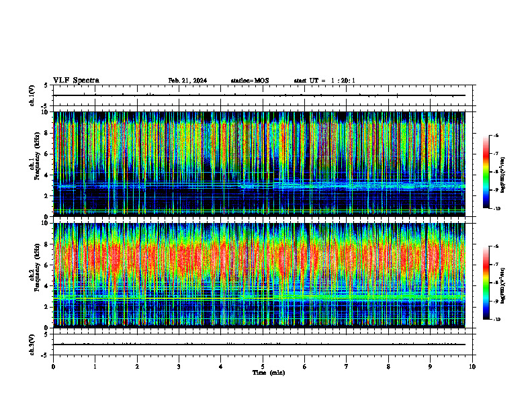Click time axis tick label "1"
Screen dimensions: 532x411
95,367
